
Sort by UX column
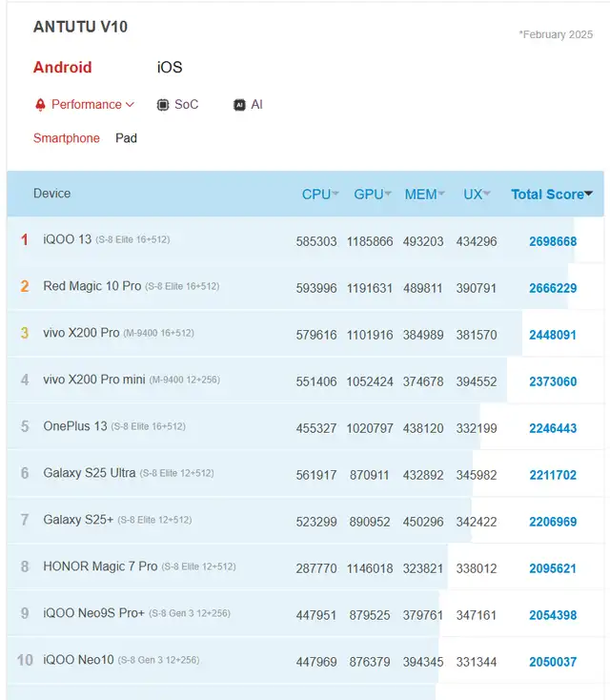point(477,195)
